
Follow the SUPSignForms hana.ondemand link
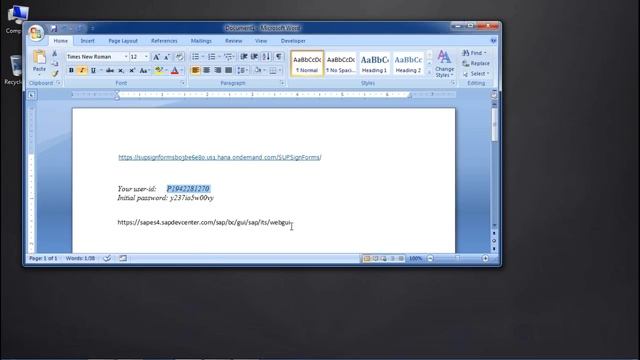click(x=220, y=157)
